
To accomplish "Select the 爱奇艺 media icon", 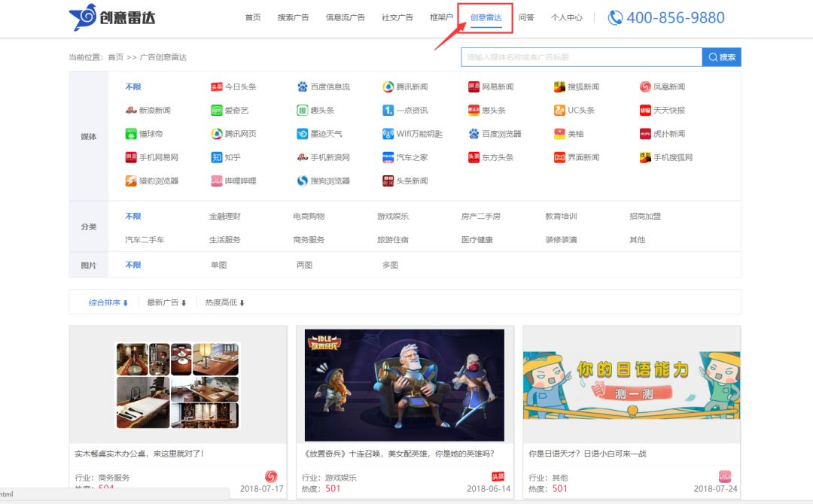I will click(217, 111).
